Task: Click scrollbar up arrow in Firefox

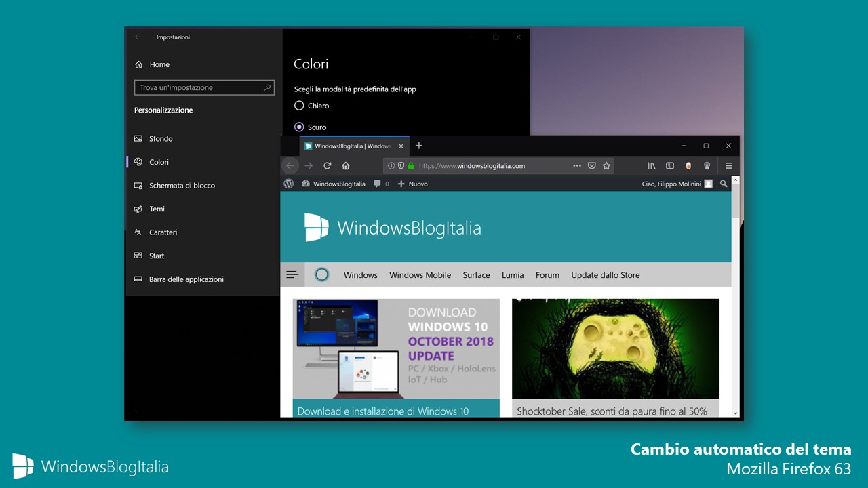Action: [x=735, y=180]
